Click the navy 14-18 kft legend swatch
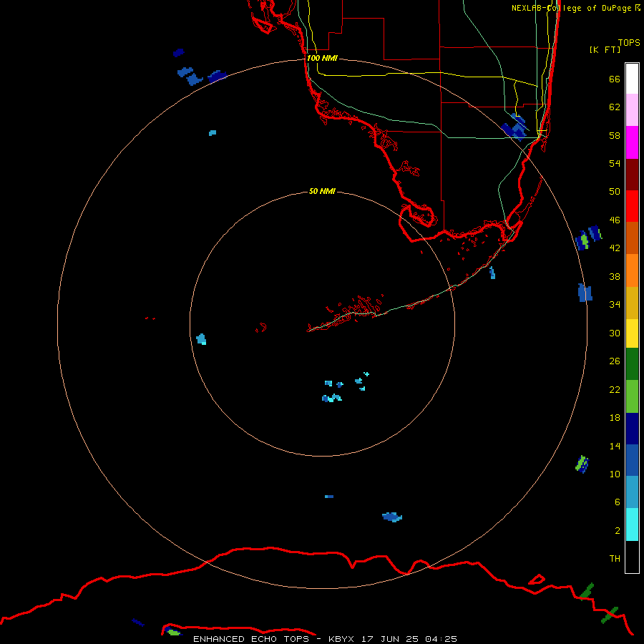The width and height of the screenshot is (644, 644). coord(632,429)
